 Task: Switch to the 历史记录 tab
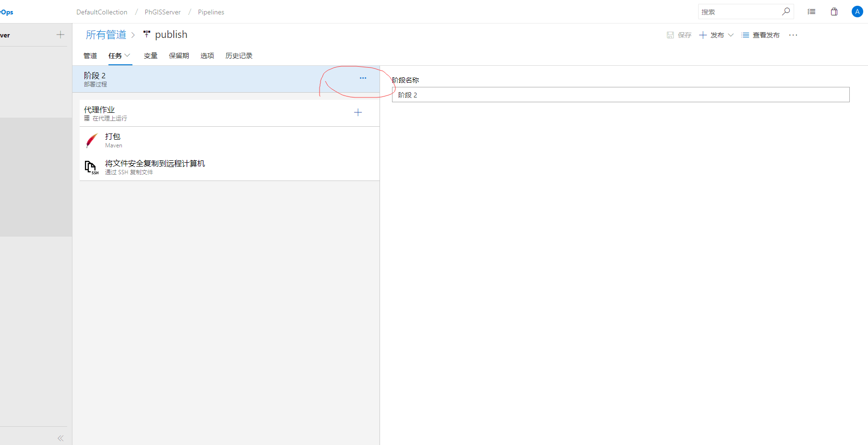(x=239, y=56)
